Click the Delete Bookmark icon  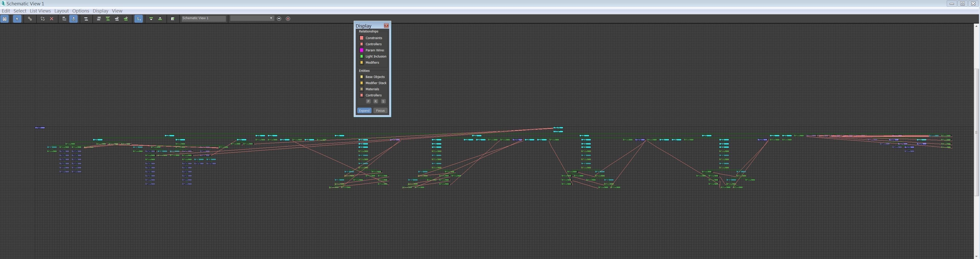coord(288,19)
